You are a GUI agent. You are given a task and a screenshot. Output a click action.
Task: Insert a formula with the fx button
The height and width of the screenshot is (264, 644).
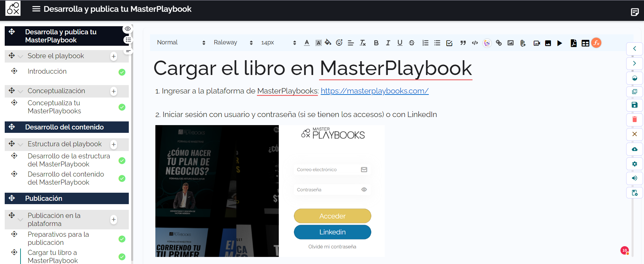(x=596, y=43)
